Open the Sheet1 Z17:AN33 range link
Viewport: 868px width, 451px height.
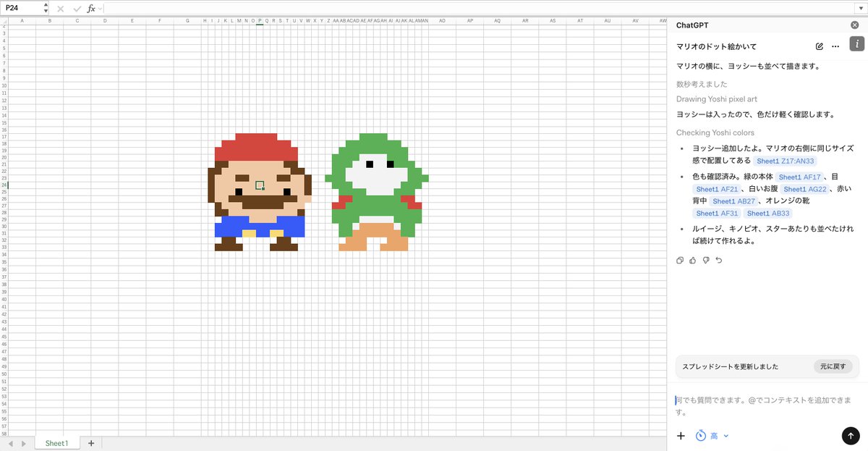785,161
